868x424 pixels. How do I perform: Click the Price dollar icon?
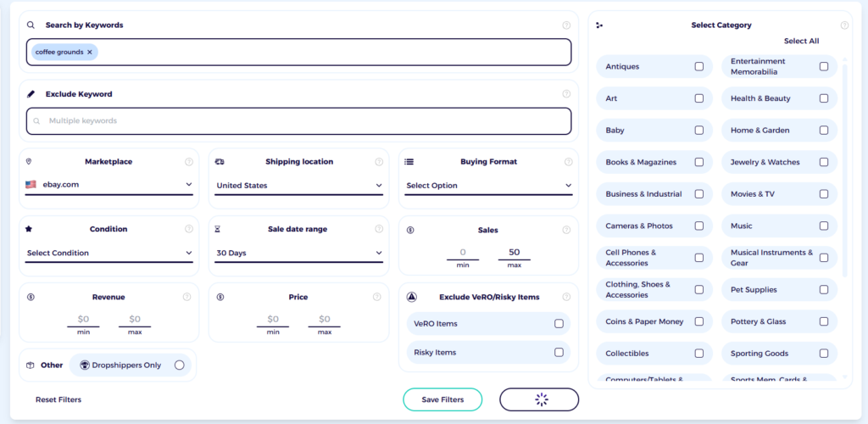(x=220, y=297)
